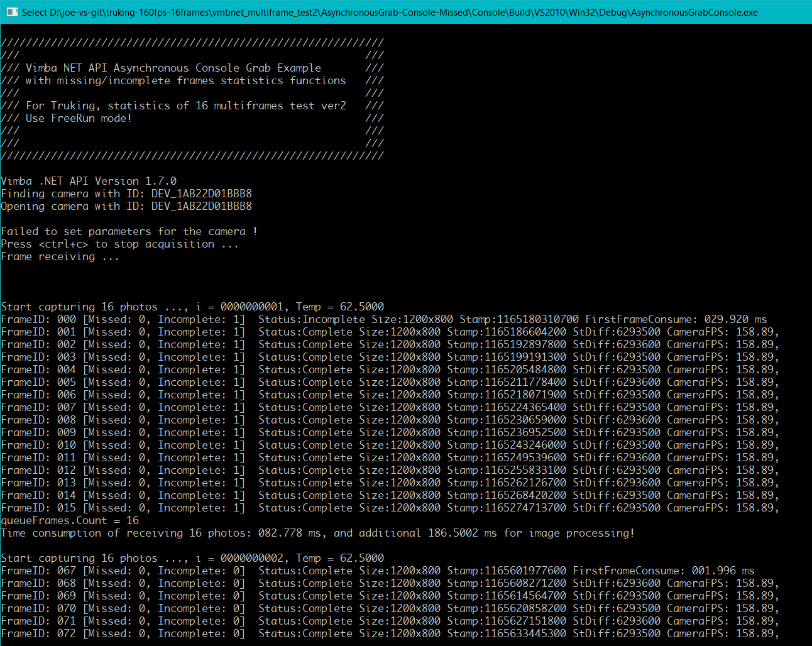Viewport: 812px width, 646px height.
Task: Click the AsynchronousGrabConsole.exe title bar path
Action: point(390,12)
